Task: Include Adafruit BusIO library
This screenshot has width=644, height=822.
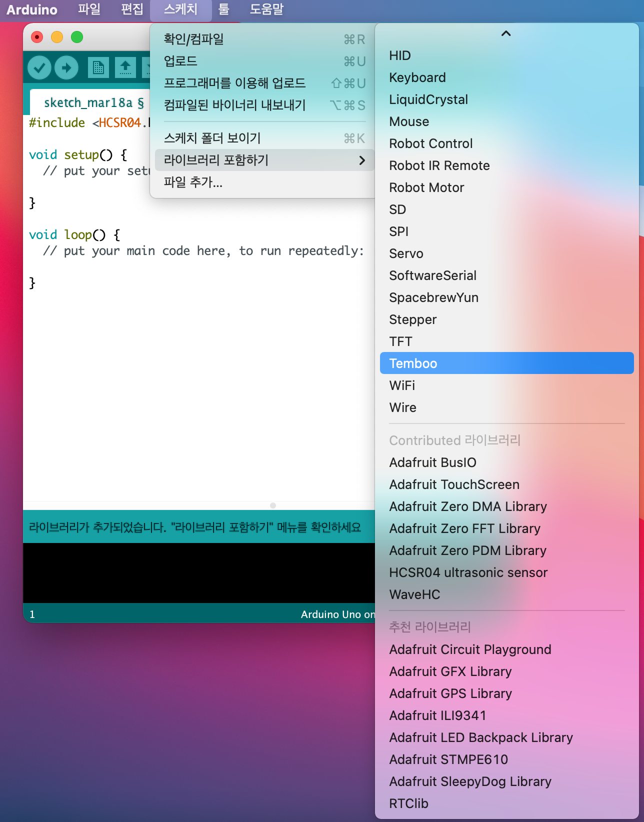Action: tap(507, 462)
